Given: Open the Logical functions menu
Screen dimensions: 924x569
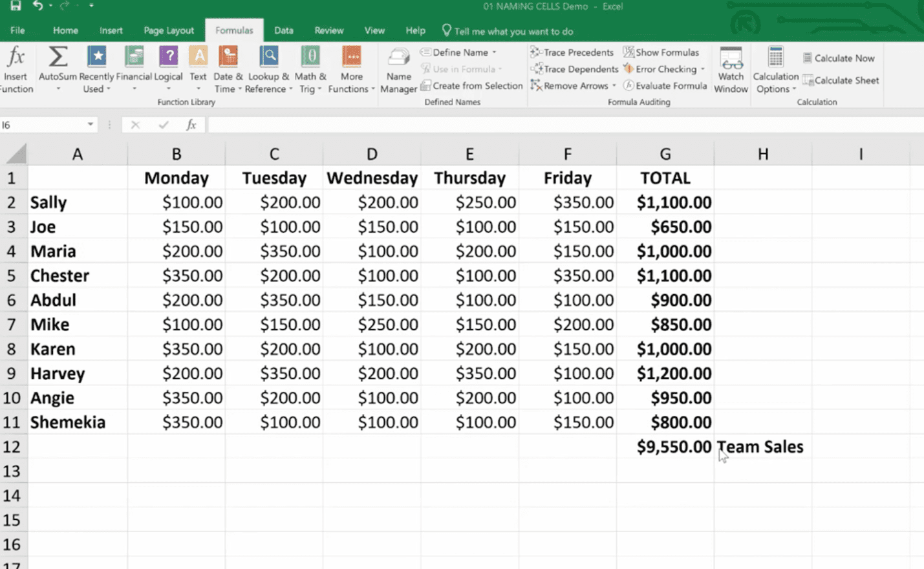Looking at the screenshot, I should coord(168,58).
